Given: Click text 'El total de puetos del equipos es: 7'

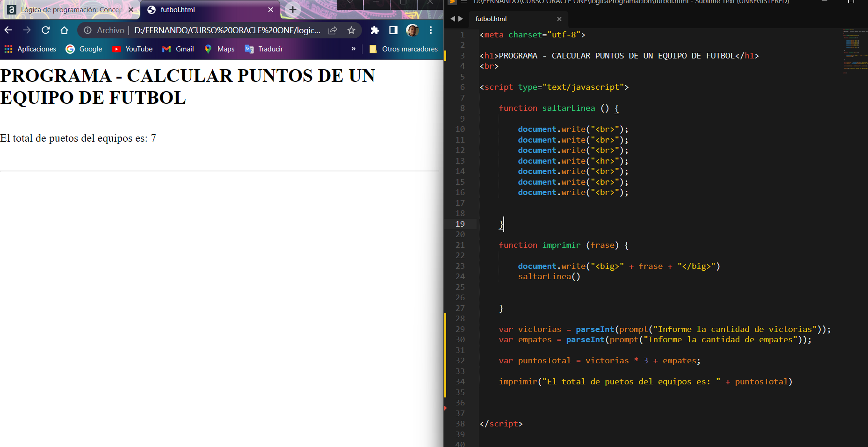Looking at the screenshot, I should 78,138.
